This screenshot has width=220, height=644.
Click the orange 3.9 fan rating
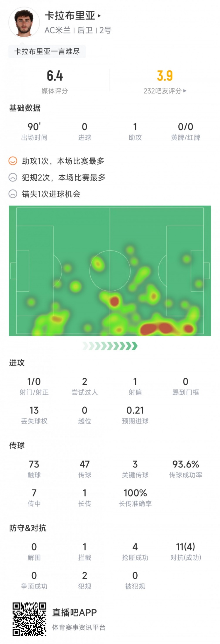click(x=165, y=76)
